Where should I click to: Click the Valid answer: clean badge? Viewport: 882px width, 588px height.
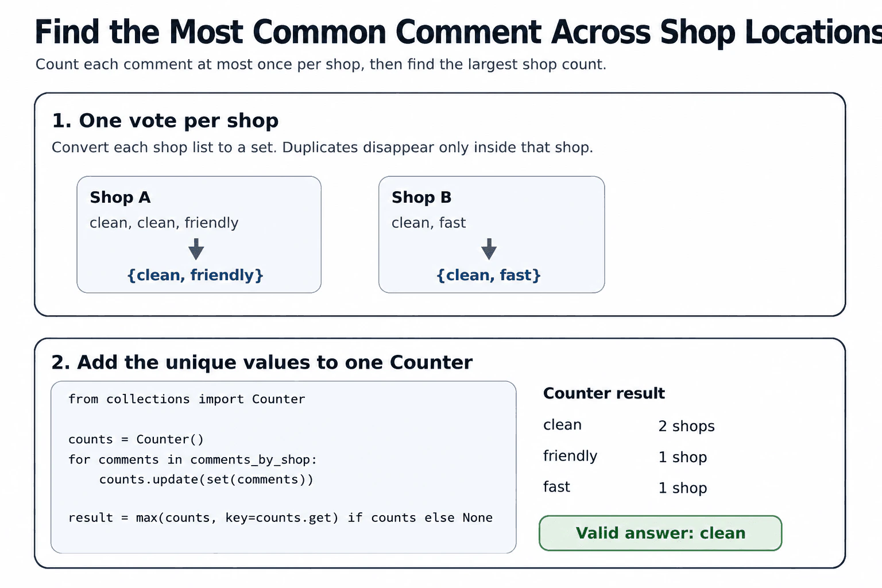(x=660, y=533)
